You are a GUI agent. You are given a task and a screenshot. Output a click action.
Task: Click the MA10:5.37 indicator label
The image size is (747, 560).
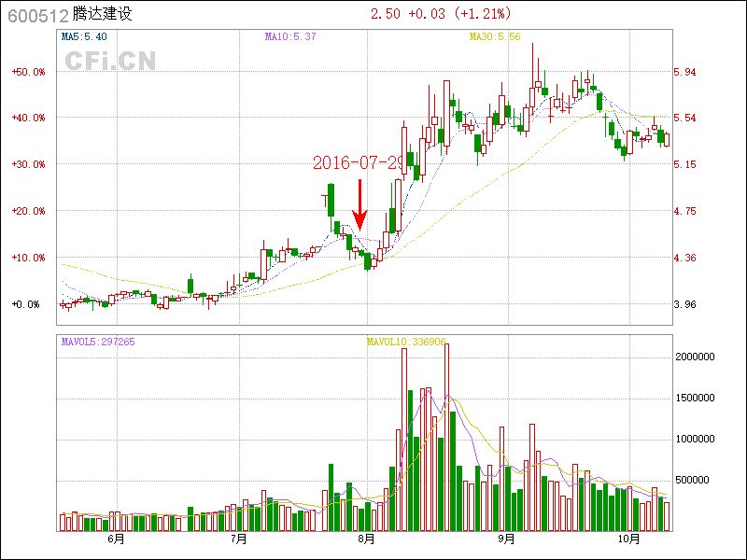[290, 36]
